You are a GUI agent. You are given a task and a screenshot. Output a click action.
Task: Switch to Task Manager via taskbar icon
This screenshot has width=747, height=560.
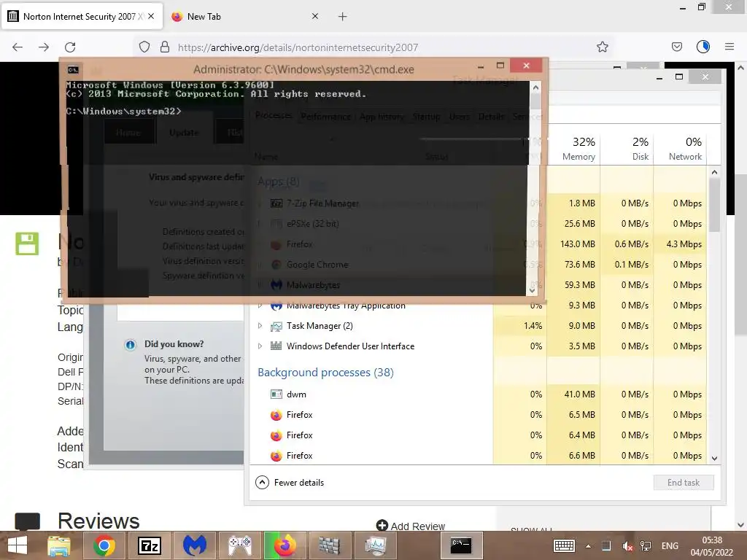coord(375,545)
